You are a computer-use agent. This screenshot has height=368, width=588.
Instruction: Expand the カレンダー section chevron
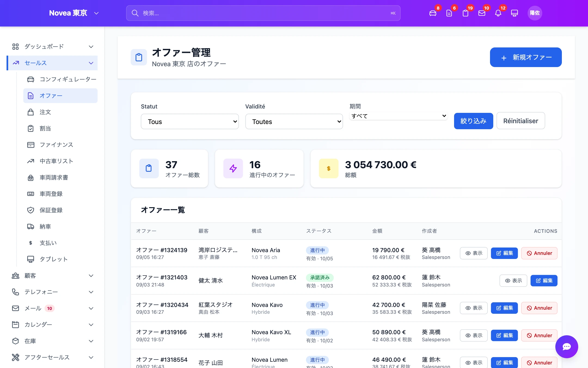coord(91,325)
